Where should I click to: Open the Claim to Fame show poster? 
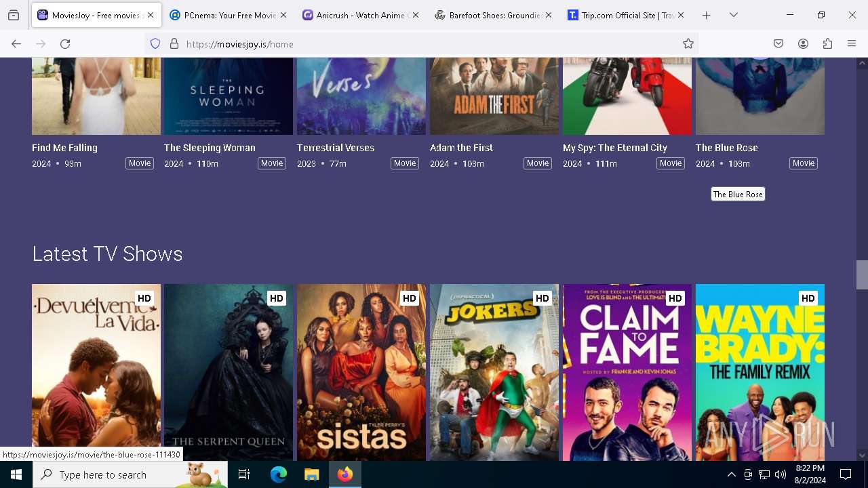click(627, 372)
